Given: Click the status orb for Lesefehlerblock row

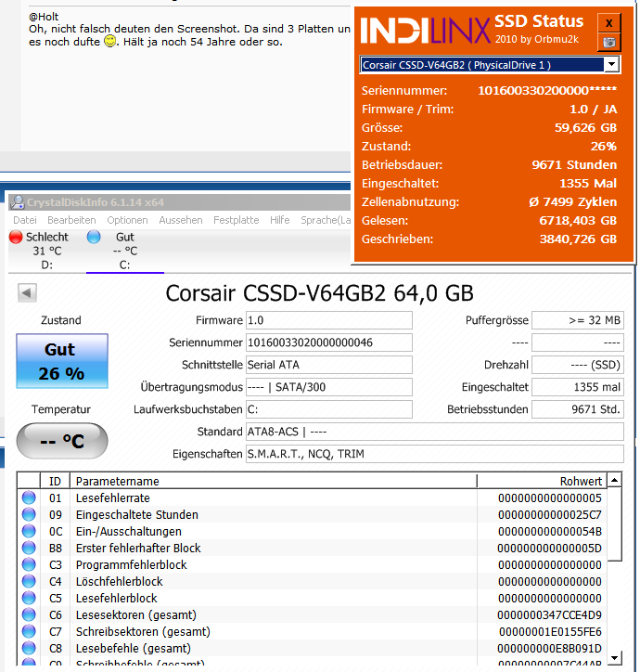Looking at the screenshot, I should pyautogui.click(x=29, y=598).
